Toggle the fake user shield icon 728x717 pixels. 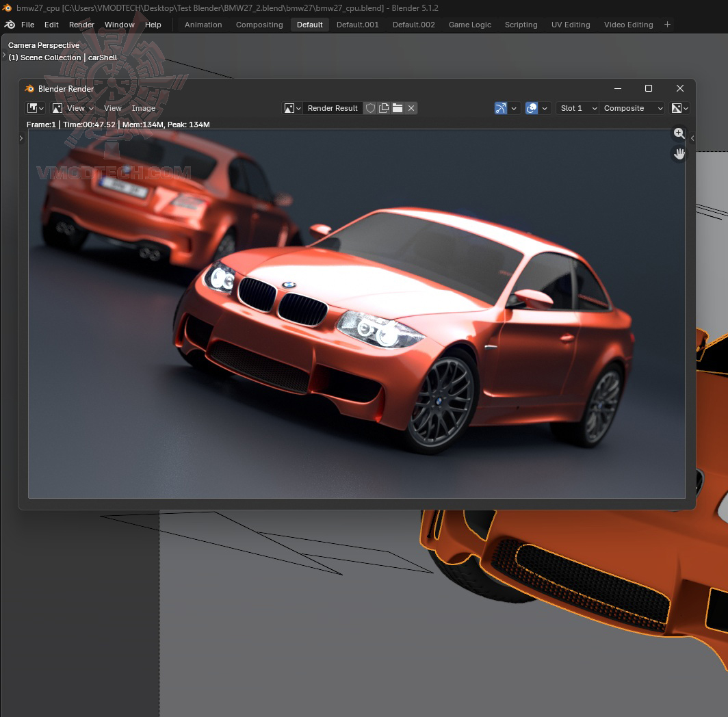pyautogui.click(x=370, y=108)
